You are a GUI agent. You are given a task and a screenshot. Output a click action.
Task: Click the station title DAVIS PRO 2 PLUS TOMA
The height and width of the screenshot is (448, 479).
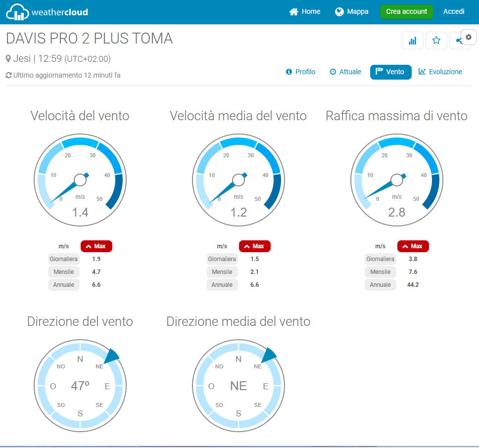click(x=89, y=39)
